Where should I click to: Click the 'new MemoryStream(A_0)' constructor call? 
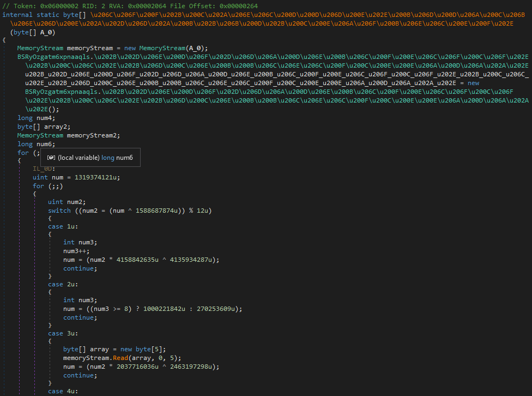(165, 48)
